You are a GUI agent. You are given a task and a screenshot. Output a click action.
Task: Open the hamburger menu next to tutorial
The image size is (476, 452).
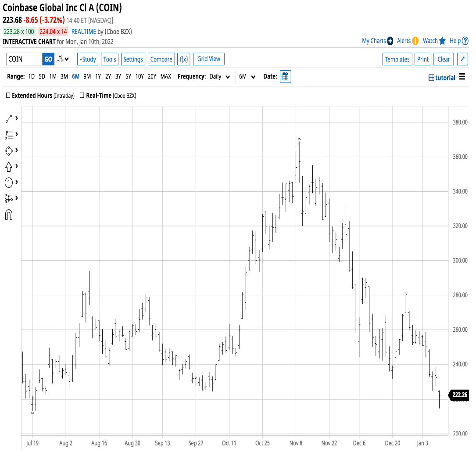point(462,77)
